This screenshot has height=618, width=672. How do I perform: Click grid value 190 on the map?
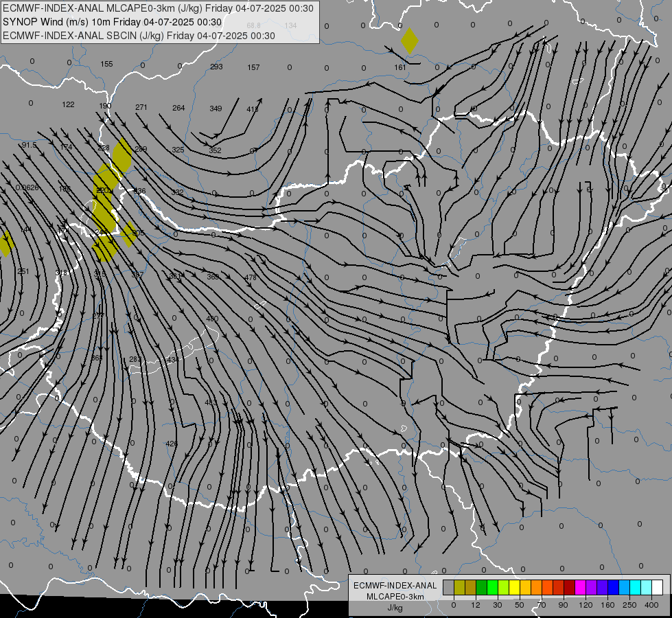point(105,106)
